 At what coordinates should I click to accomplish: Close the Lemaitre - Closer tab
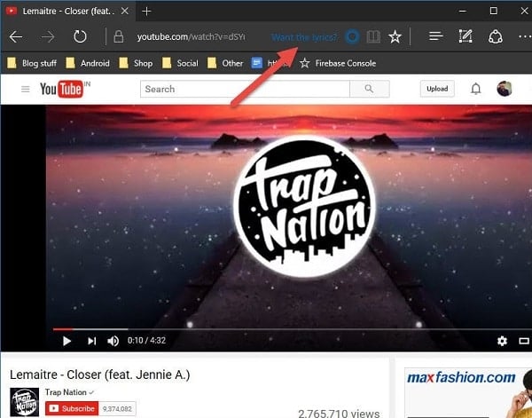click(125, 11)
